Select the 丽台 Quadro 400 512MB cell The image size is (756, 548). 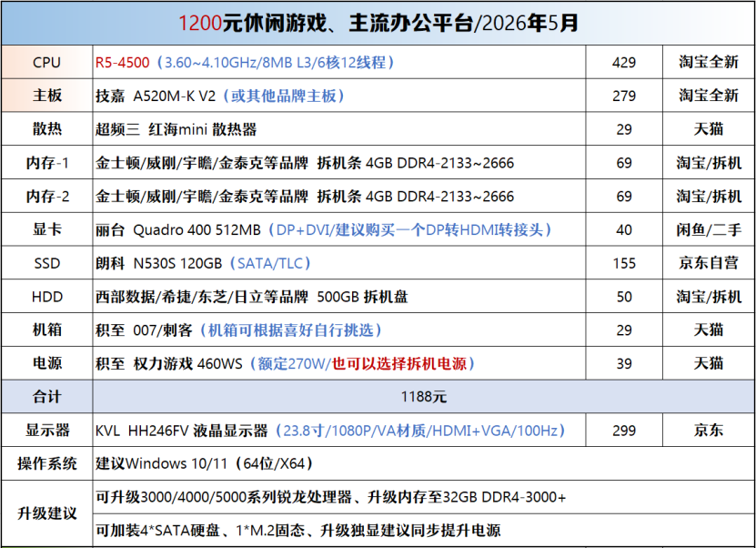point(339,229)
